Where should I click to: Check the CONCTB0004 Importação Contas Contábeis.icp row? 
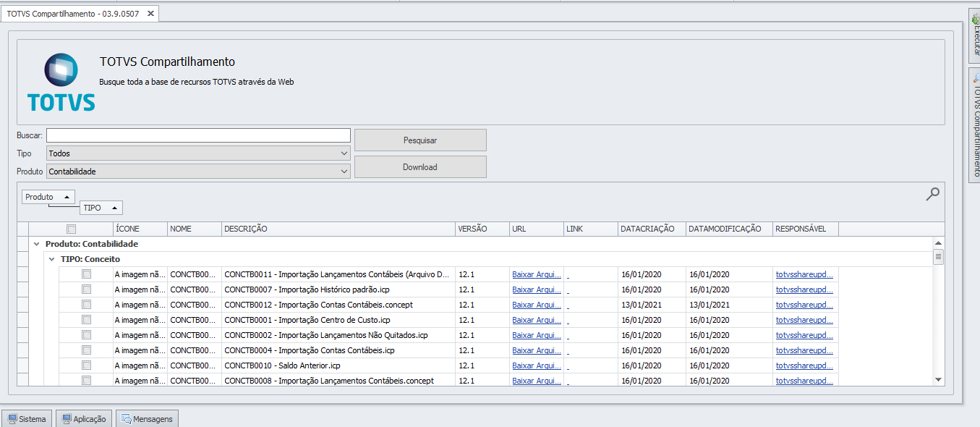[86, 350]
